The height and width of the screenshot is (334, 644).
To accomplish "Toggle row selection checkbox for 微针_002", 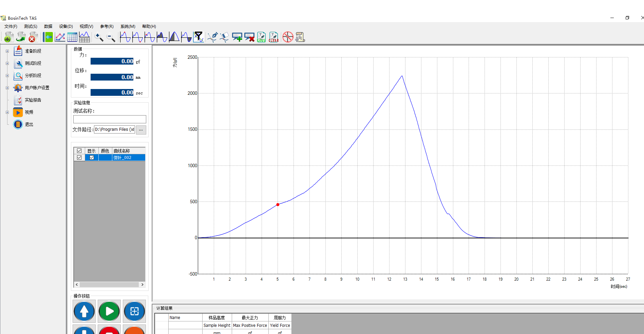I will tap(79, 158).
